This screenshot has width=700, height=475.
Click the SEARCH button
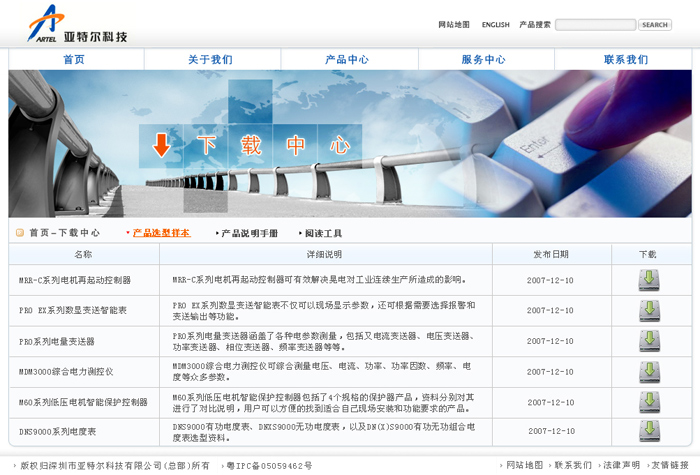coord(655,25)
